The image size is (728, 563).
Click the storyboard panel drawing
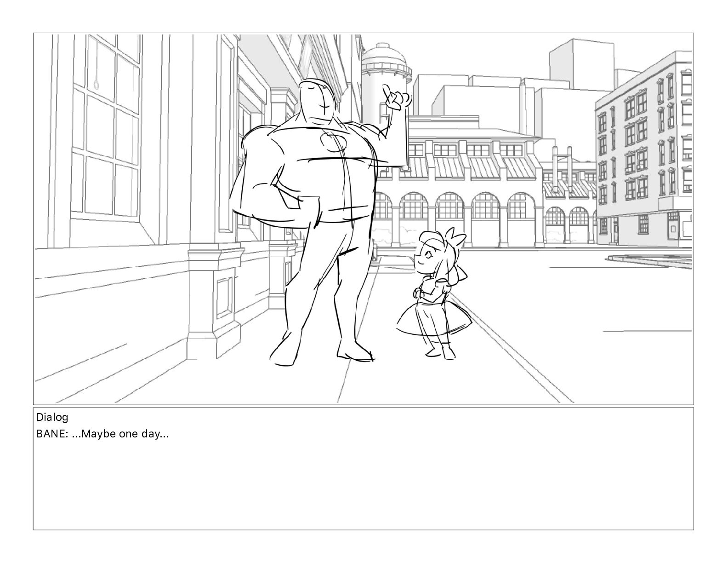point(363,218)
